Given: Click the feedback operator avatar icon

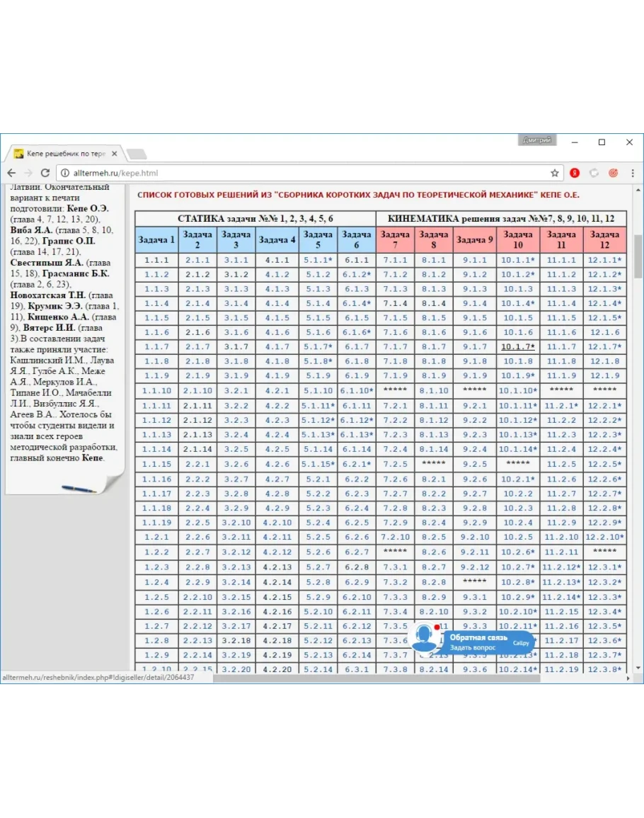Looking at the screenshot, I should pyautogui.click(x=425, y=637).
